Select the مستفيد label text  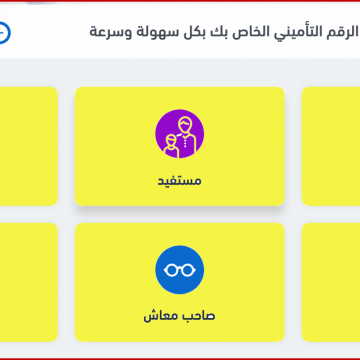click(180, 181)
